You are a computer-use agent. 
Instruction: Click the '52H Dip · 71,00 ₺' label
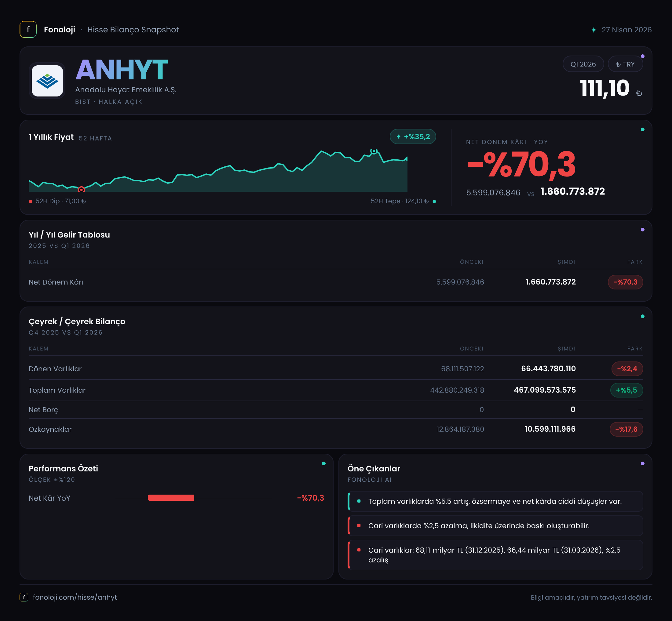(60, 201)
